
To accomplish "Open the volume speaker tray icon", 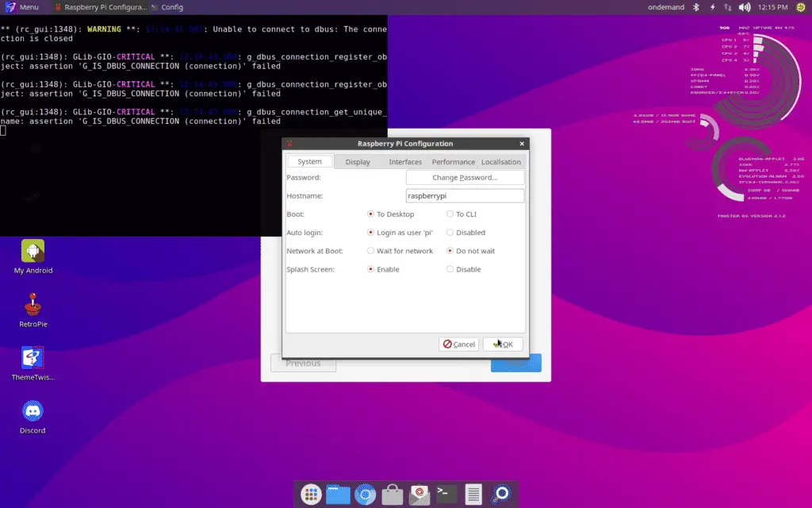I will (744, 7).
